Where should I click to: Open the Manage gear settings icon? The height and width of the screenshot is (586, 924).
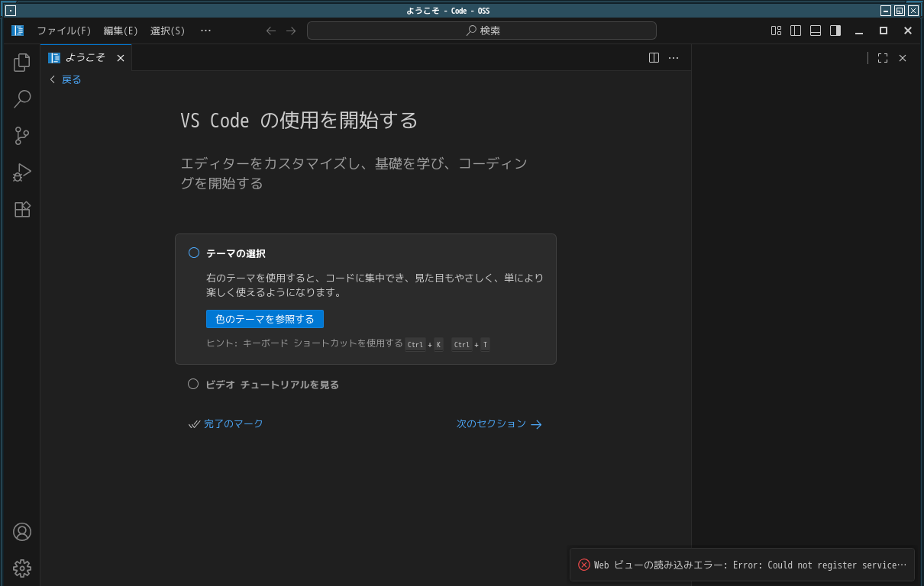(x=22, y=568)
